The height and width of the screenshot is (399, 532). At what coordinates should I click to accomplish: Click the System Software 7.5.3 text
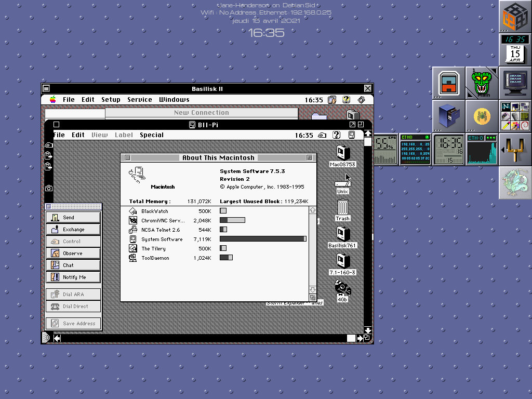pos(252,171)
